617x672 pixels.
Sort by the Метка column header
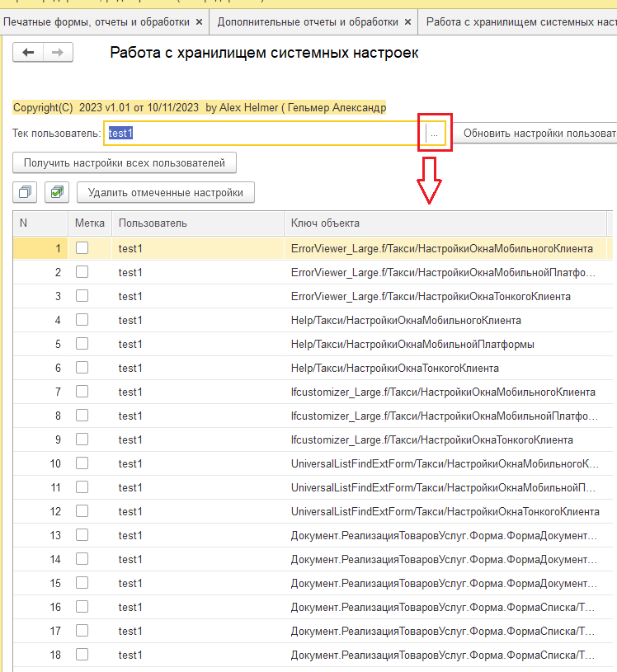[x=90, y=223]
